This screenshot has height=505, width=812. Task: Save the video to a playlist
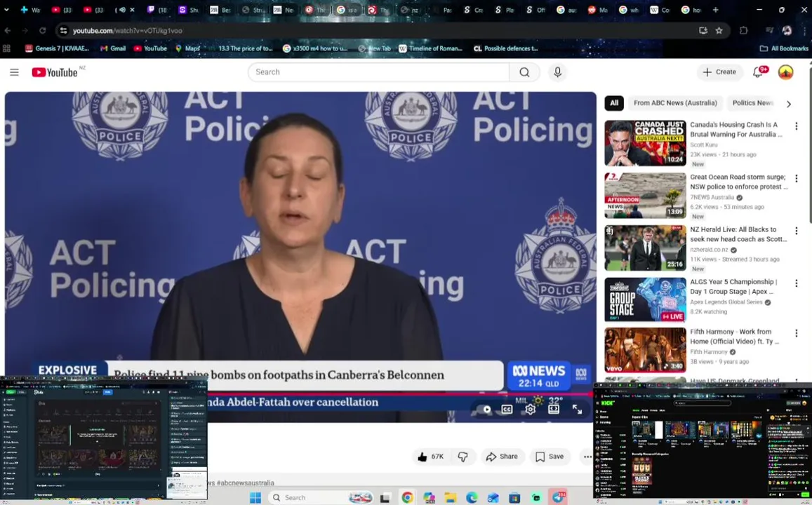point(550,457)
